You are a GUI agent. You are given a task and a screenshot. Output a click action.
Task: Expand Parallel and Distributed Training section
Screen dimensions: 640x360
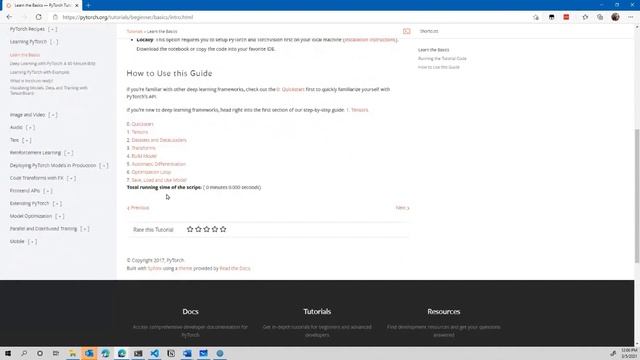click(x=84, y=229)
